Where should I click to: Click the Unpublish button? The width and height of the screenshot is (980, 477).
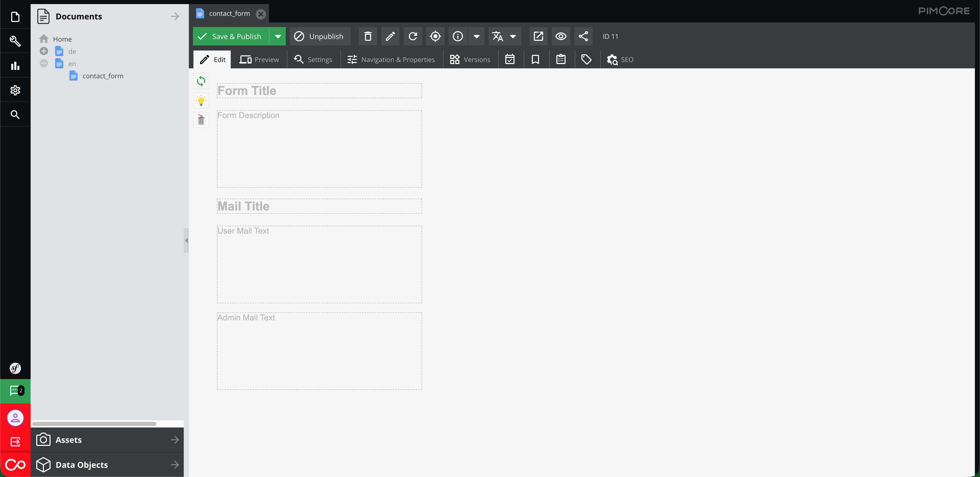[320, 36]
